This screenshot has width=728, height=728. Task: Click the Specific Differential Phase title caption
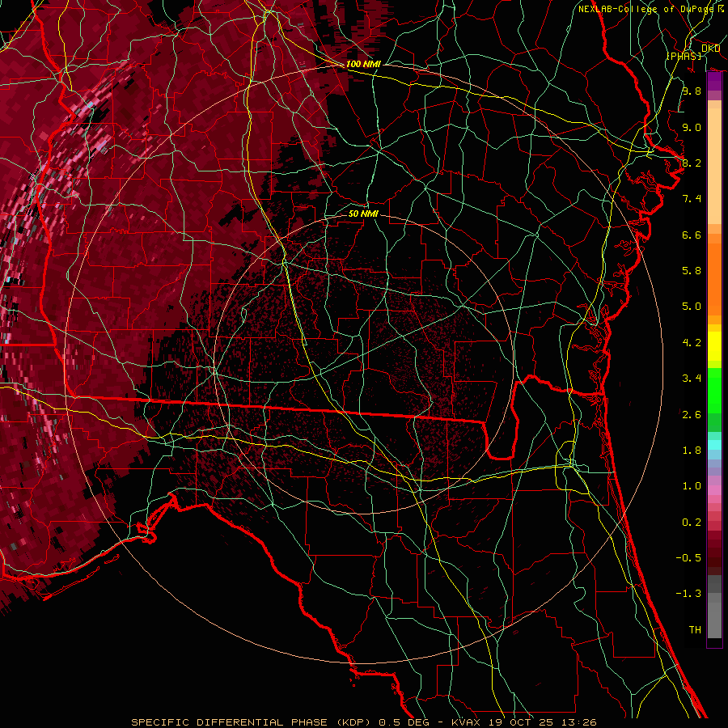[x=244, y=722]
